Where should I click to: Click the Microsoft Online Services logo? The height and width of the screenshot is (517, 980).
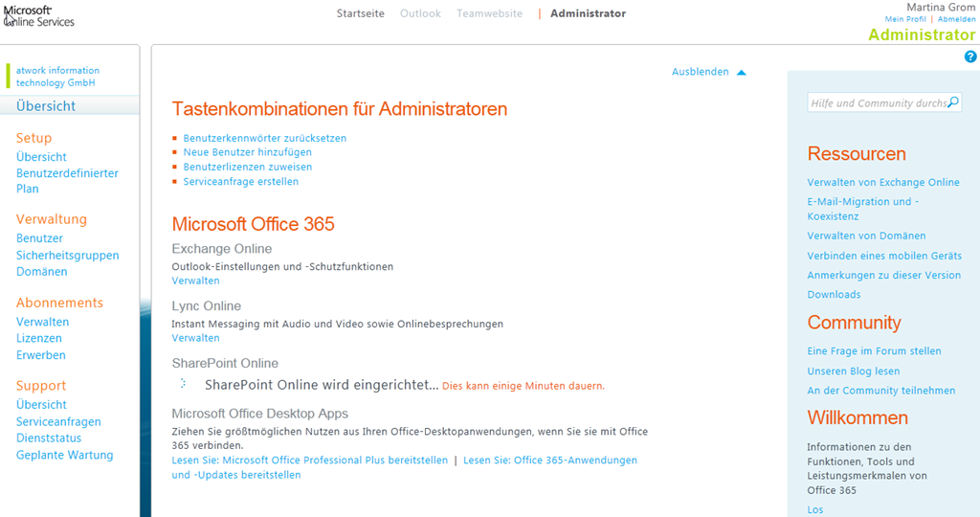point(38,15)
